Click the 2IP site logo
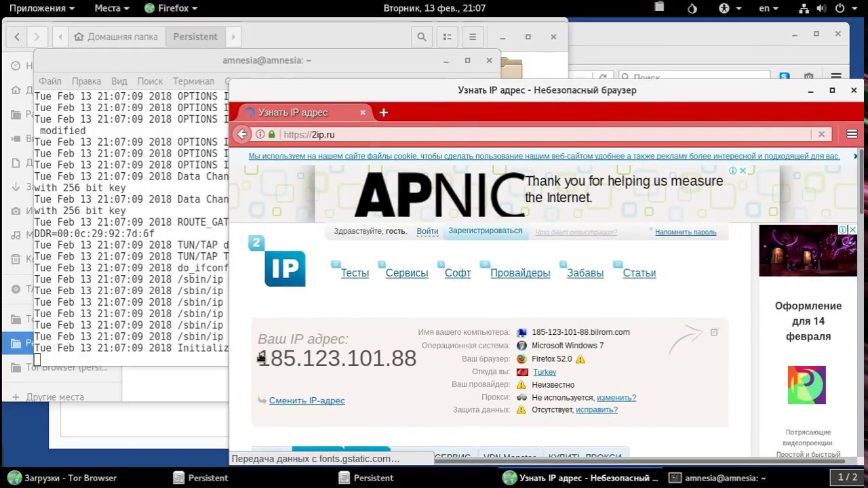868x488 pixels. point(277,262)
